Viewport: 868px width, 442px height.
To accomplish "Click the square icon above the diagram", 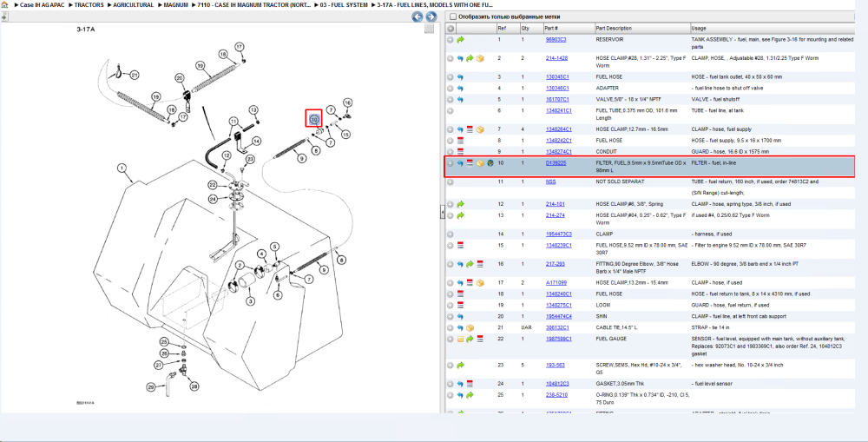I will tap(429, 30).
